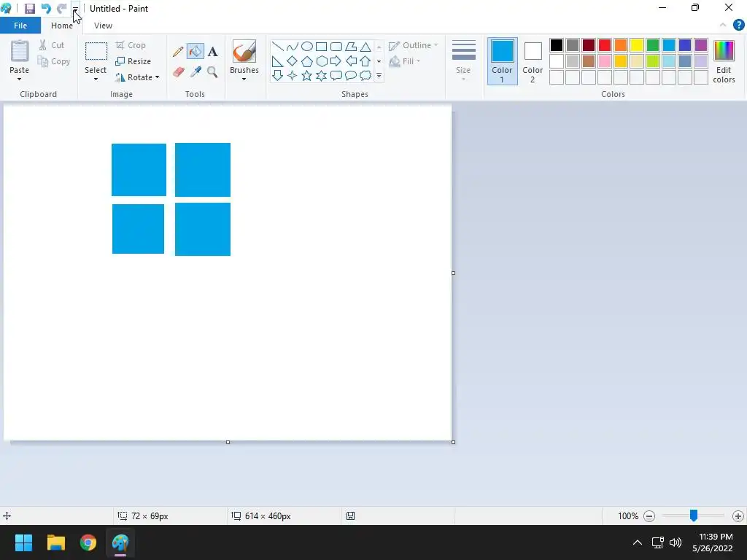Choose the Right triangle shape
This screenshot has width=747, height=560.
pos(278,61)
